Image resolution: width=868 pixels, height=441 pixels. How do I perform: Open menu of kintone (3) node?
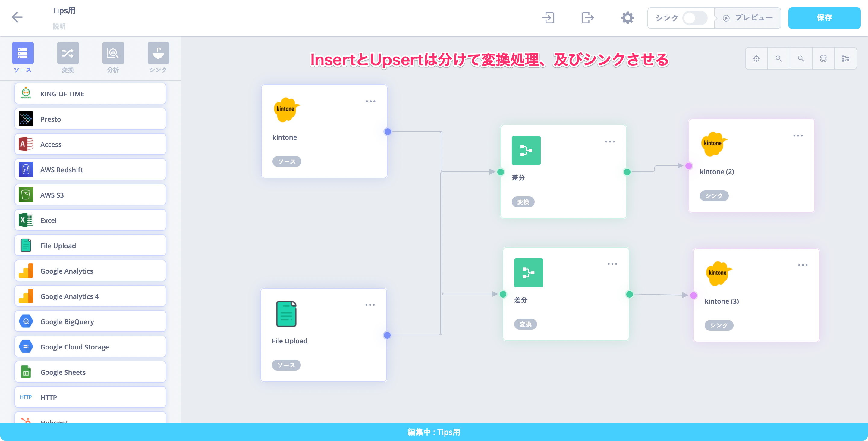pyautogui.click(x=803, y=265)
